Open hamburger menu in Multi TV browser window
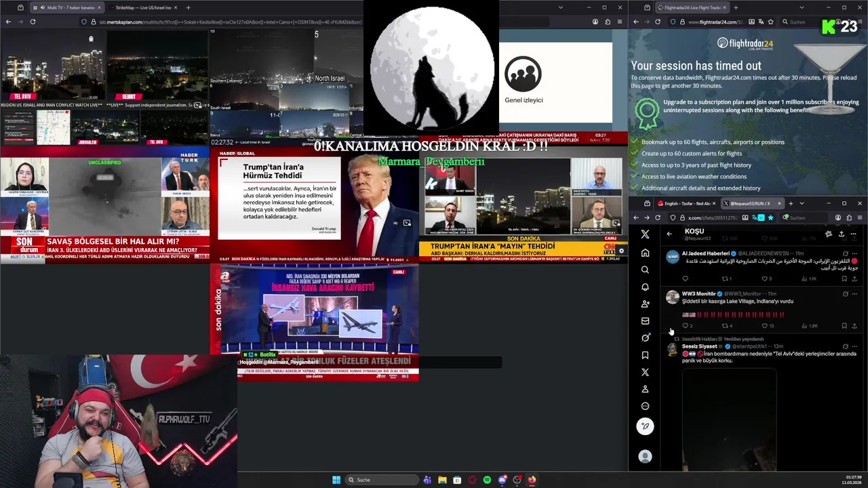This screenshot has width=868, height=488. (618, 22)
